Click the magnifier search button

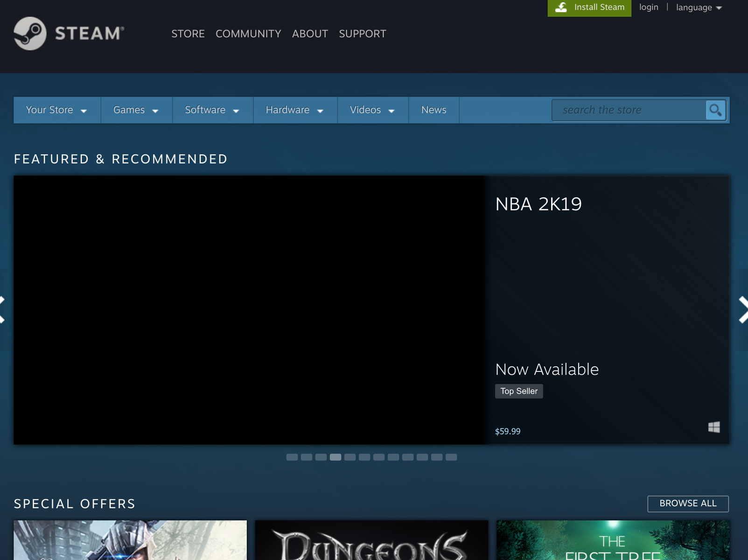click(715, 110)
